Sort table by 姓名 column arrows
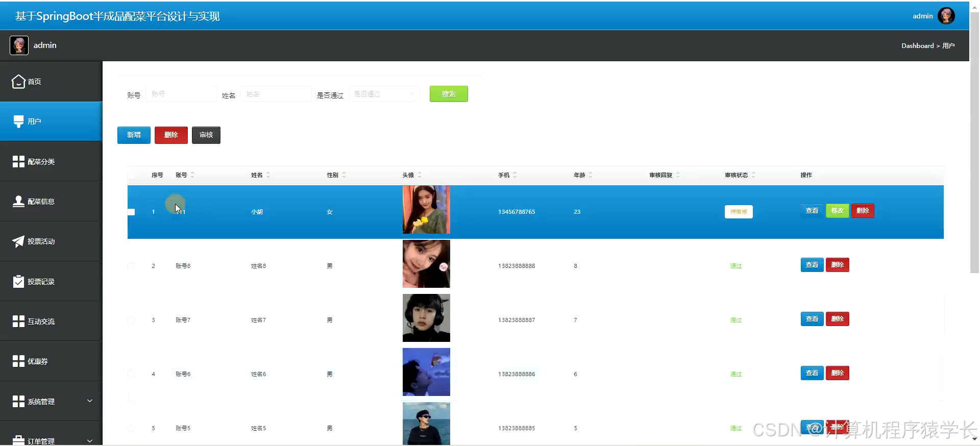980x446 pixels. [268, 175]
